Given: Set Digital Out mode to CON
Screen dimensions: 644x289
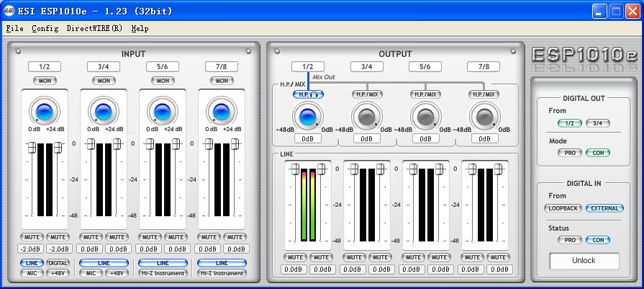Looking at the screenshot, I should click(598, 153).
